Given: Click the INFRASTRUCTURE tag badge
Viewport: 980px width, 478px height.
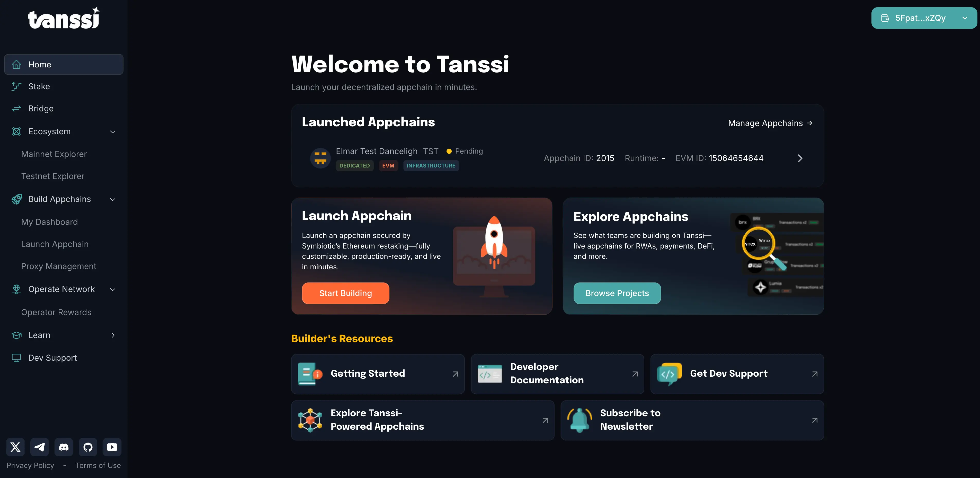Looking at the screenshot, I should point(431,165).
